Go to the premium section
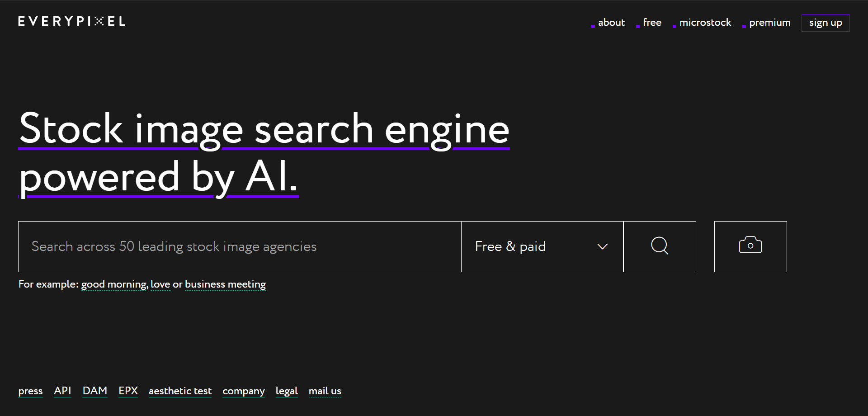The width and height of the screenshot is (868, 416). 769,23
